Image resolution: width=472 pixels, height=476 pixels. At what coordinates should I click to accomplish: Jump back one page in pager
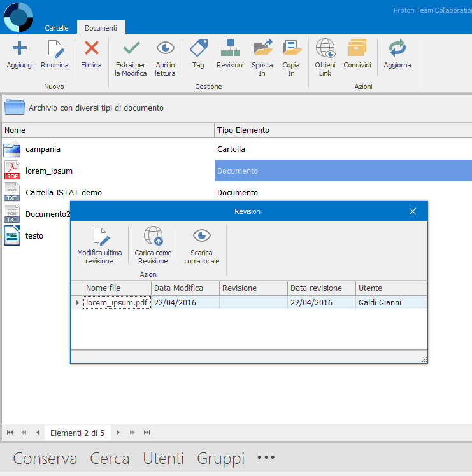24,432
